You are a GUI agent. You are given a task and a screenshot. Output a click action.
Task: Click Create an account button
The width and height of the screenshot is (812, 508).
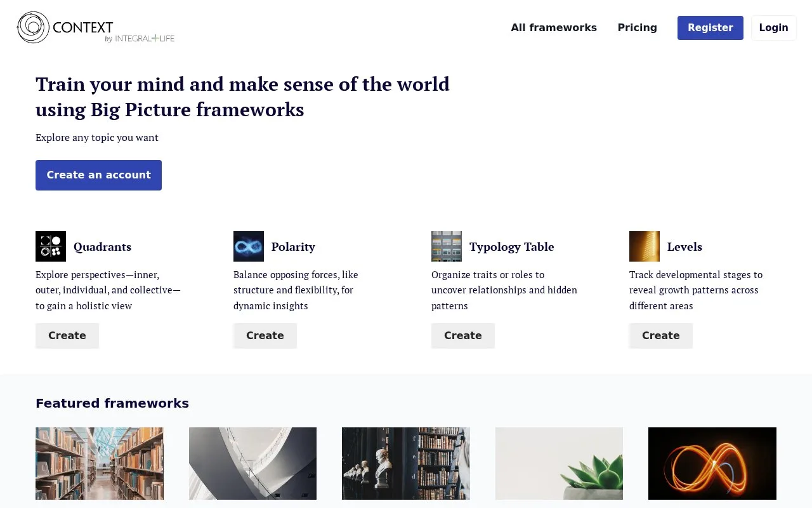[98, 175]
